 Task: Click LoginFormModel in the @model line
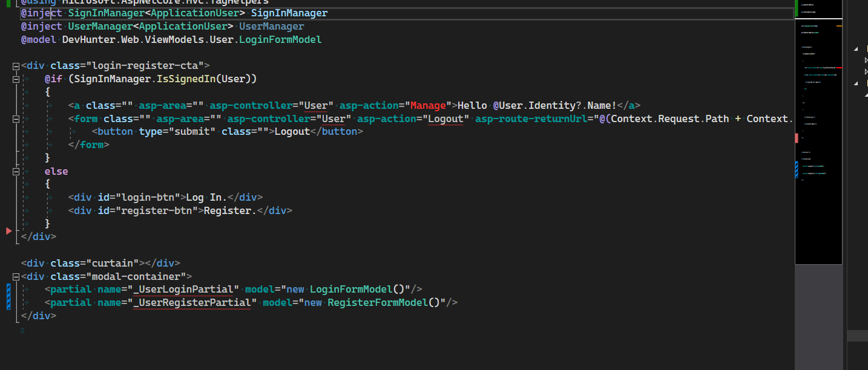coord(280,40)
